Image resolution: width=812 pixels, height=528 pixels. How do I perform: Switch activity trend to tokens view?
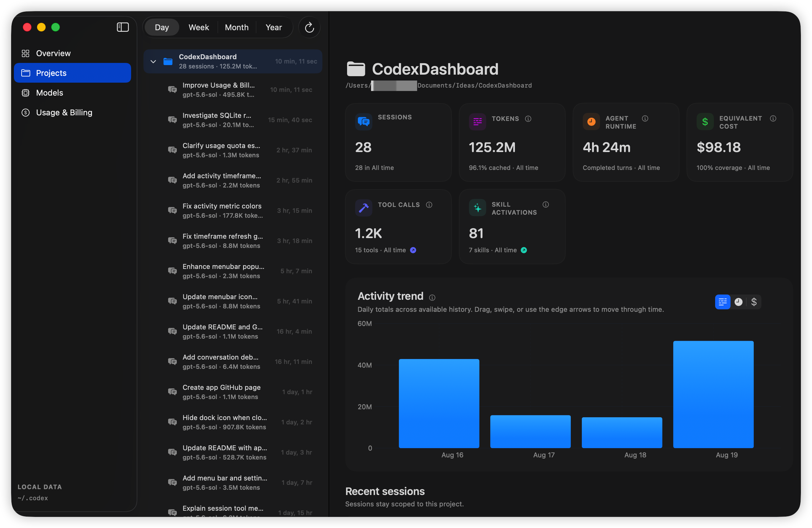[x=722, y=302]
